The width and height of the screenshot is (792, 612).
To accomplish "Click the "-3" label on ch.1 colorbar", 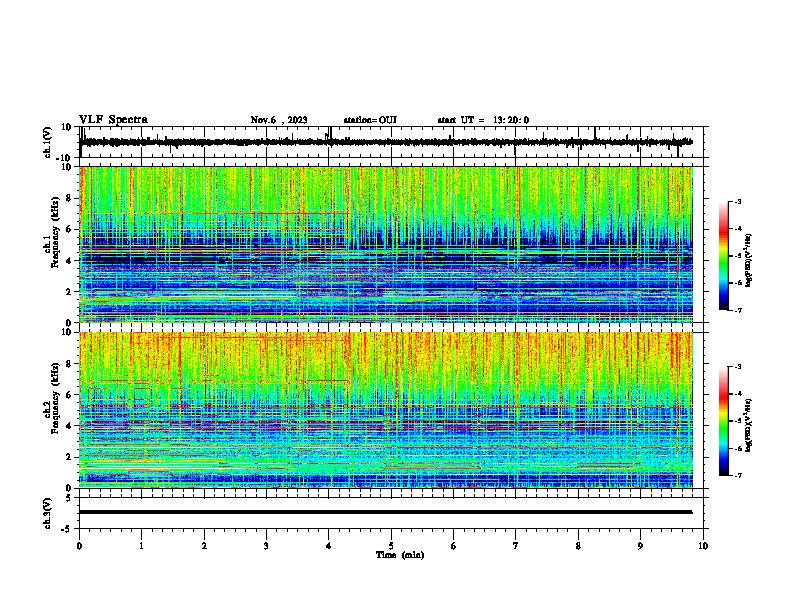I will [x=738, y=201].
